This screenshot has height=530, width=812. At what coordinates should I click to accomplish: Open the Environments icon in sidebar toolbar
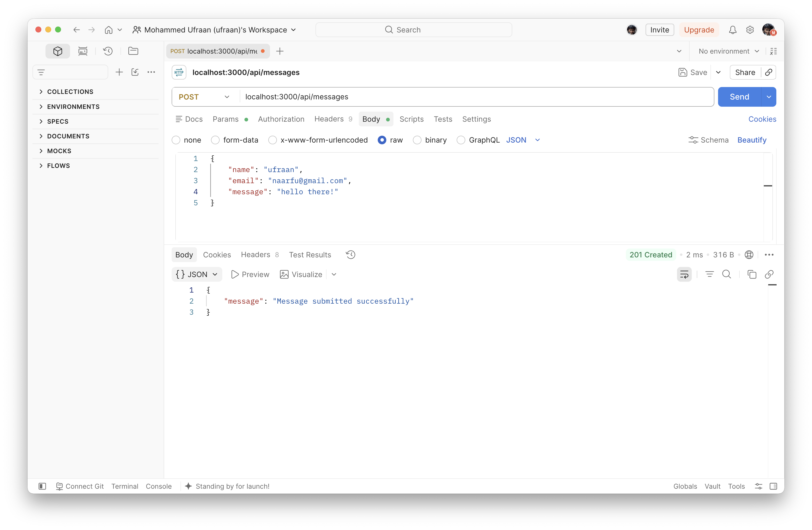coord(83,51)
